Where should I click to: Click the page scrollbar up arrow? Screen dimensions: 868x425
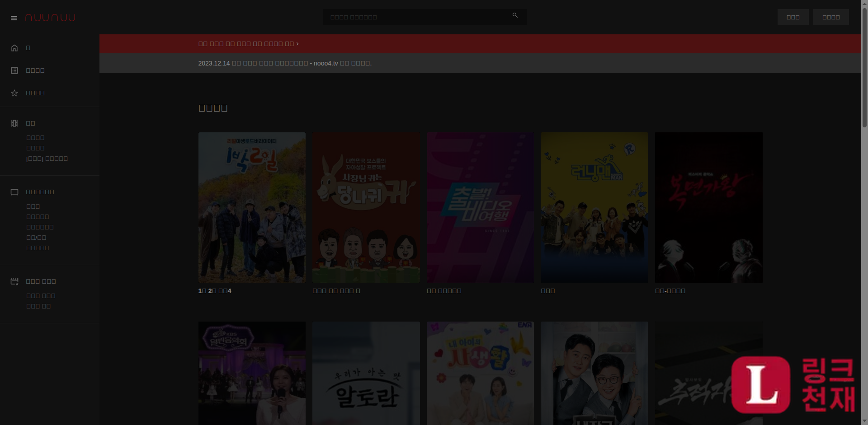pyautogui.click(x=864, y=3)
